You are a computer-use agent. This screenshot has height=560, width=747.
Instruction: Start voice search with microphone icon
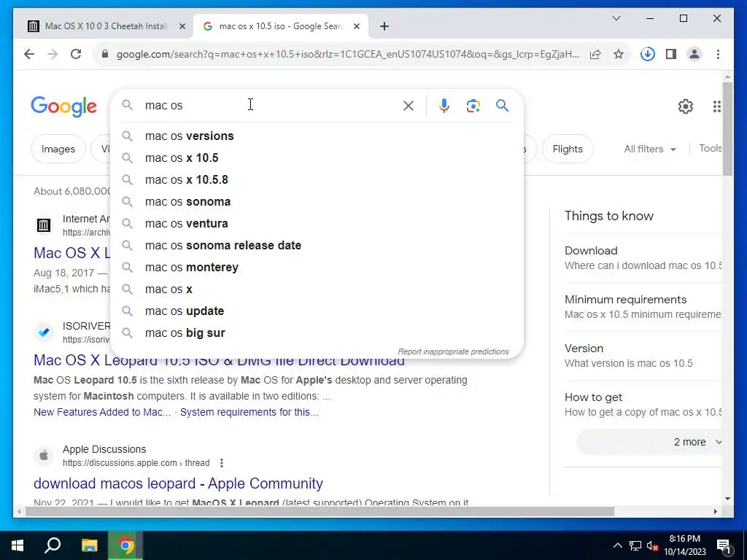point(444,106)
